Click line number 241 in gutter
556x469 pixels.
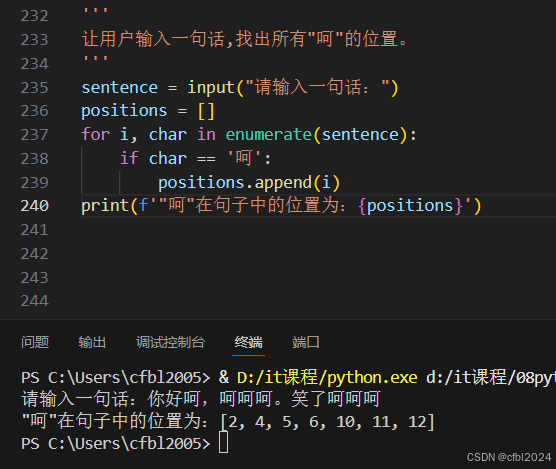pos(34,230)
